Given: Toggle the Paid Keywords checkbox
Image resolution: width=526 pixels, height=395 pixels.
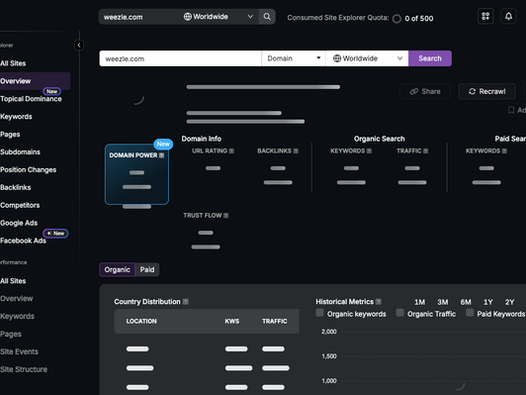Looking at the screenshot, I should [x=470, y=313].
